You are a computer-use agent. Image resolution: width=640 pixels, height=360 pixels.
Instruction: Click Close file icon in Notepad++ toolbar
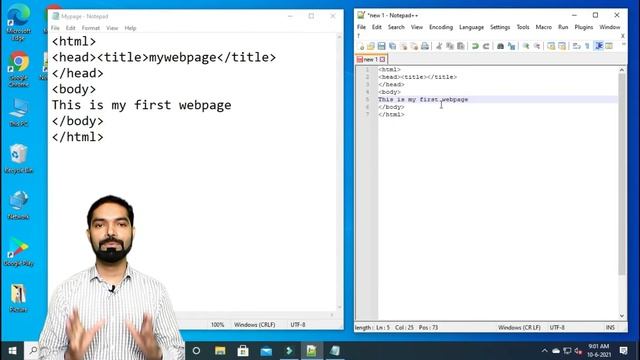click(x=403, y=46)
